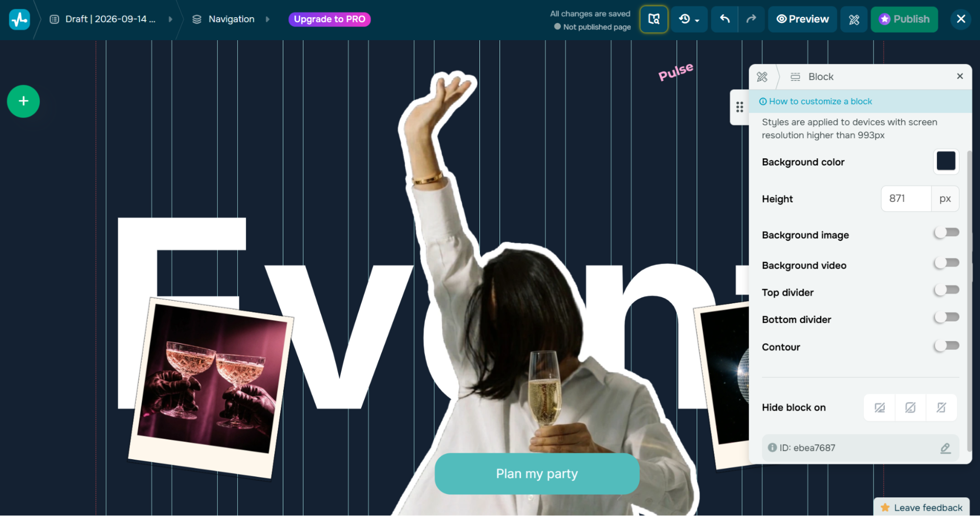This screenshot has height=516, width=980.
Task: Click the Plan my party button
Action: pyautogui.click(x=537, y=474)
